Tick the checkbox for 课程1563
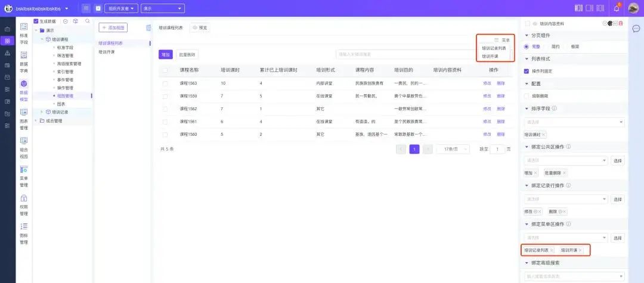 click(x=165, y=83)
